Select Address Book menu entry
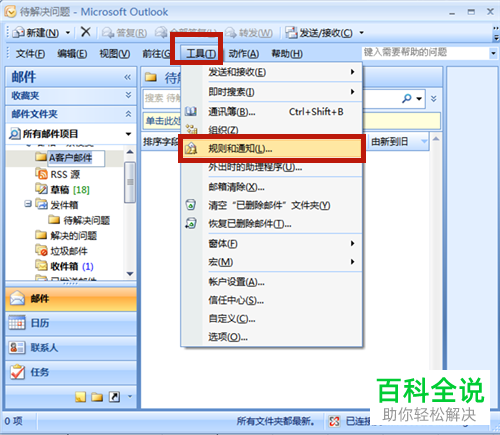 272,112
